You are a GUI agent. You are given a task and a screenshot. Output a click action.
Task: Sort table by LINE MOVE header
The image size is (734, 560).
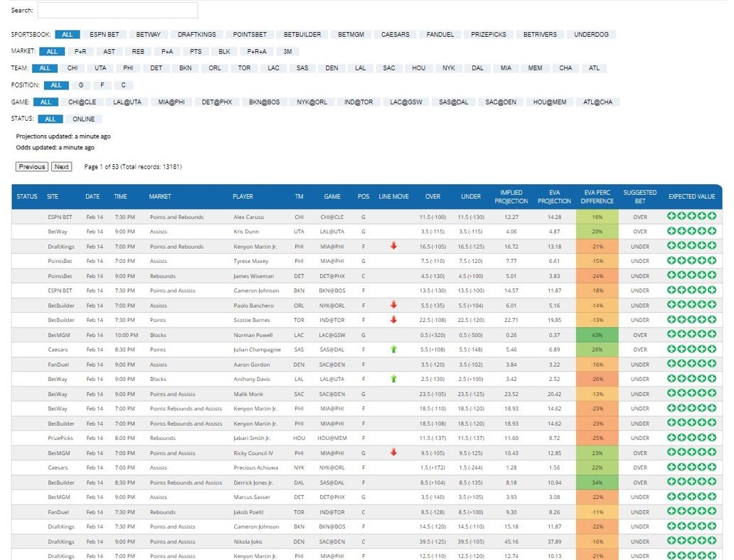pos(393,196)
